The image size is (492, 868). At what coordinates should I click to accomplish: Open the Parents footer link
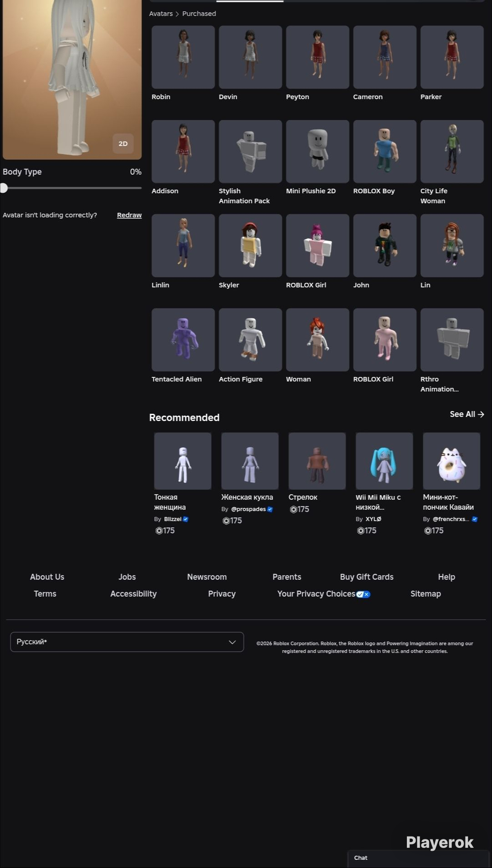pos(287,577)
